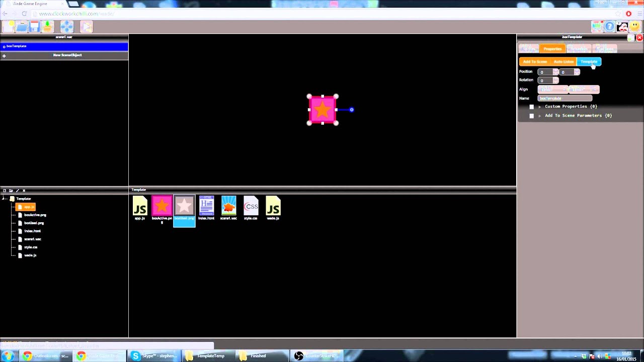This screenshot has height=362, width=644.
Task: Select the style.css file thumbnail
Action: 251,208
